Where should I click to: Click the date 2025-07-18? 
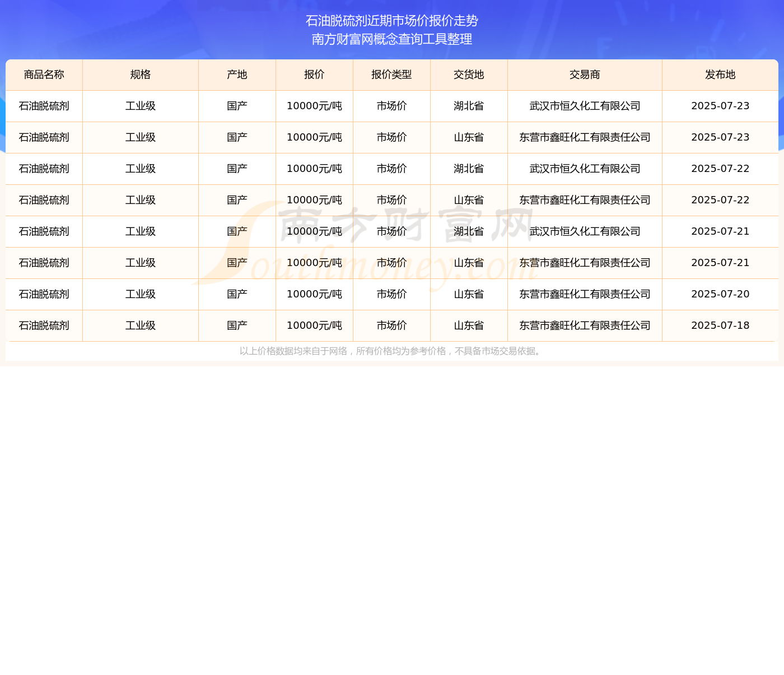pos(721,325)
